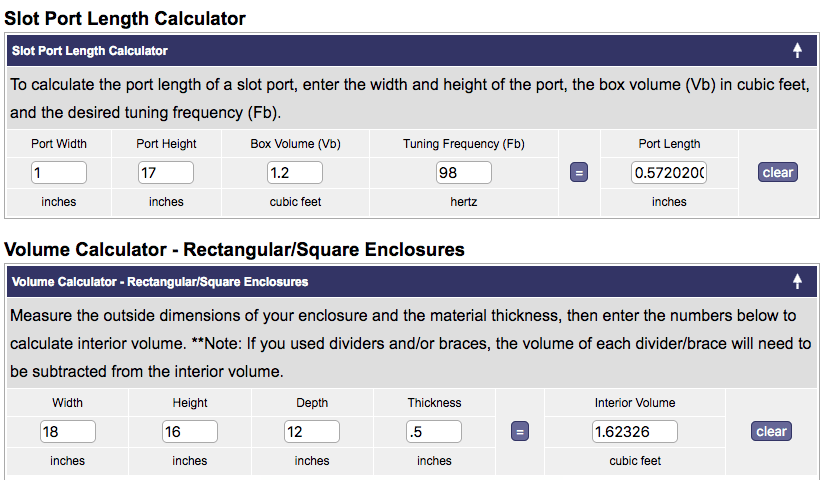
Task: Click the material Thickness input field
Action: 433,432
